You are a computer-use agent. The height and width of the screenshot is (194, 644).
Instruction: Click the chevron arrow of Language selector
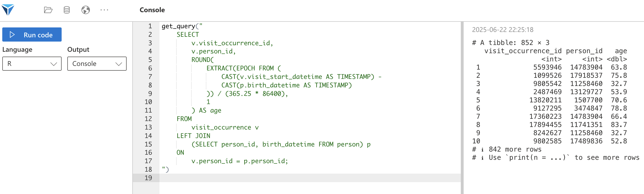pos(54,64)
